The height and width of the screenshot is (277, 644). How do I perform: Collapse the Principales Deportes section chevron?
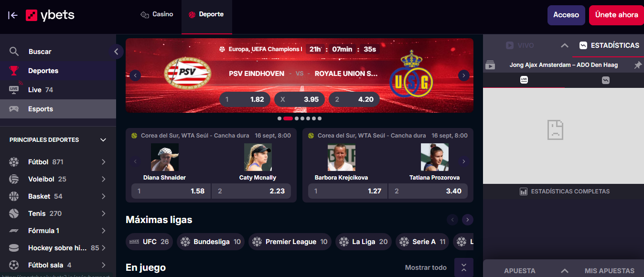[x=103, y=140]
